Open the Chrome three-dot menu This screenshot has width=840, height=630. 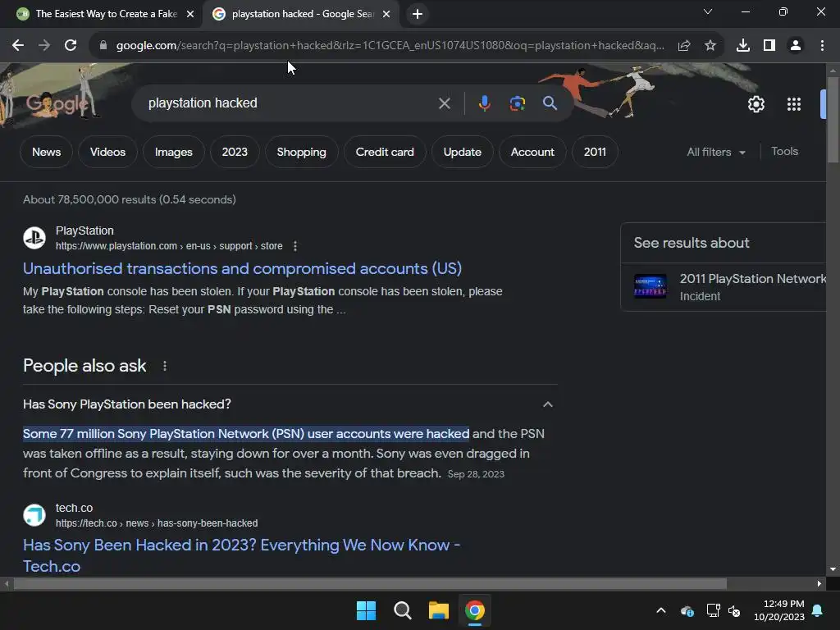pyautogui.click(x=822, y=46)
